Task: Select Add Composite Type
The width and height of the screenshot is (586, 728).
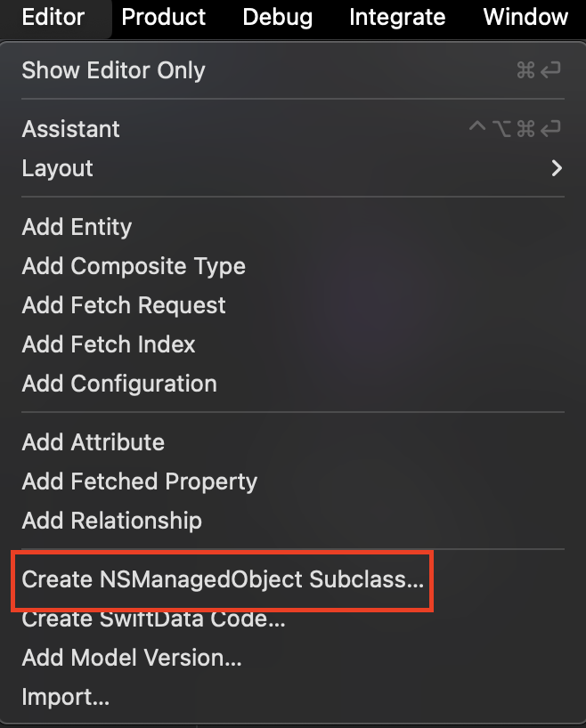Action: [x=134, y=266]
